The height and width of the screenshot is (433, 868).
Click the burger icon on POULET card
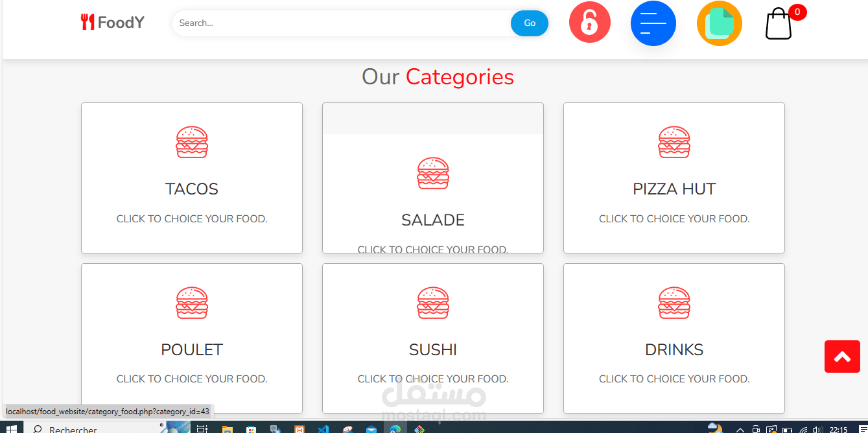[x=192, y=303]
